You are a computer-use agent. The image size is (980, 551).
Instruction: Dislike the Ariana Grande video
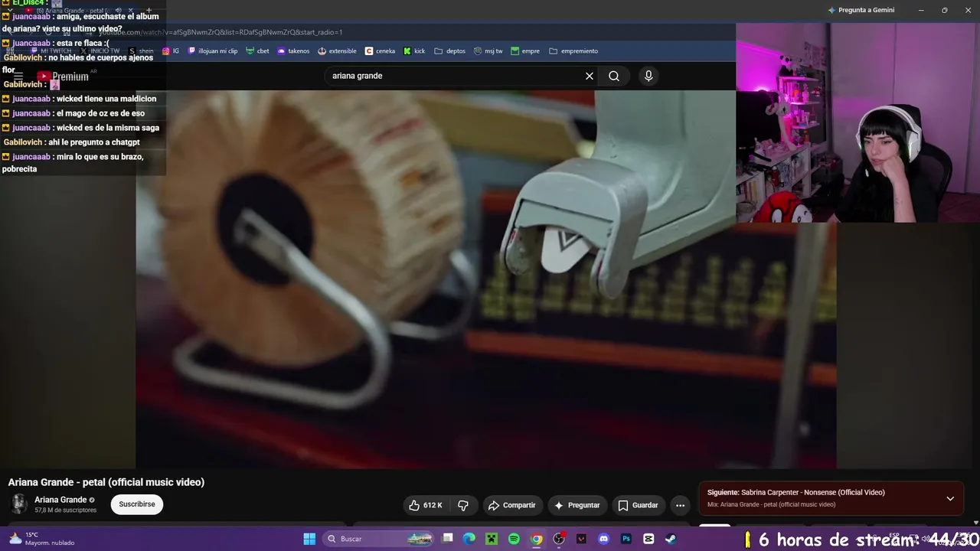463,505
